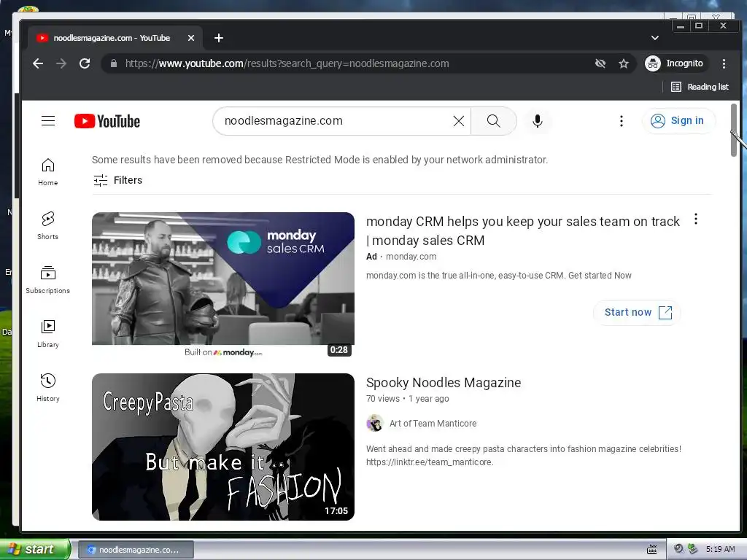
Task: Open a new tab with plus button
Action: pos(219,38)
